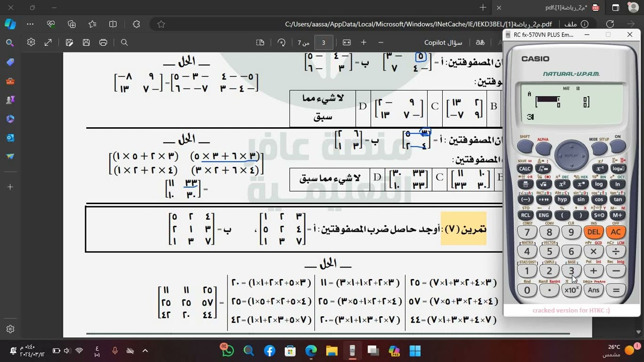Click the REPLAY directional pad
644x362 pixels.
coord(572,155)
